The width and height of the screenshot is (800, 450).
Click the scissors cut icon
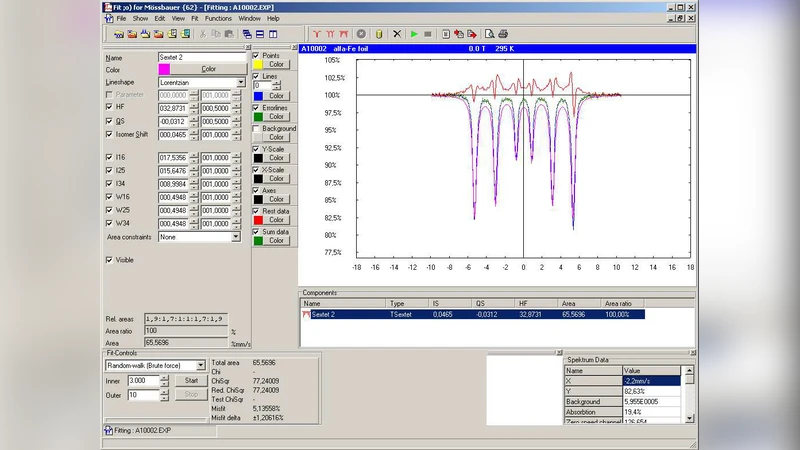pos(202,33)
